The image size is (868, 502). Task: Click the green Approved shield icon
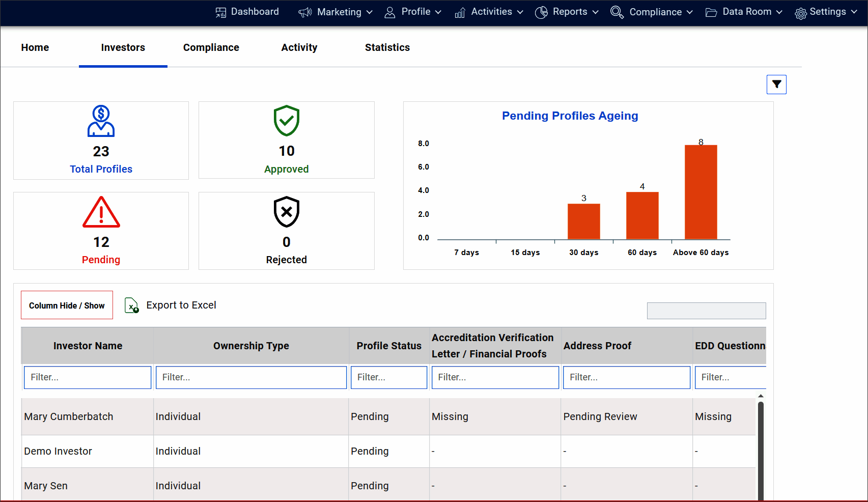(286, 121)
